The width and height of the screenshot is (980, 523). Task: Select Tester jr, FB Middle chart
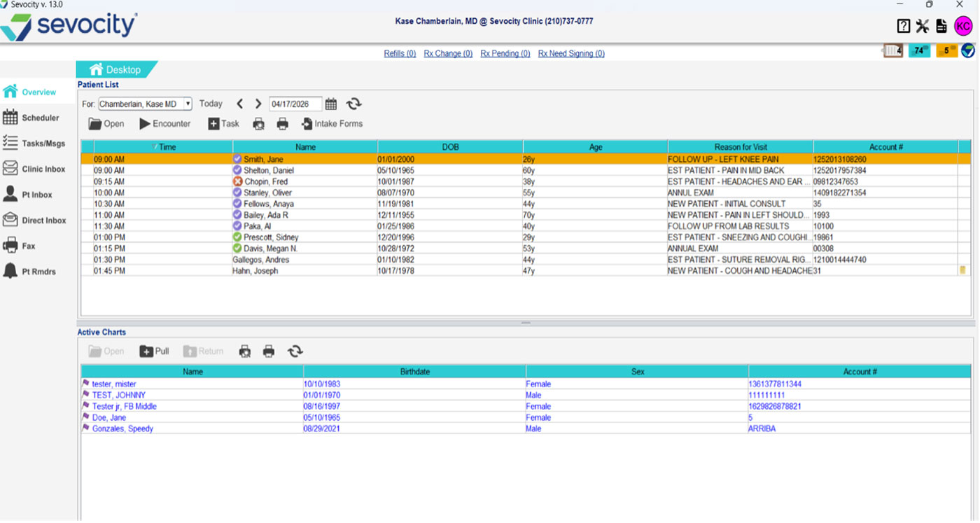point(125,406)
